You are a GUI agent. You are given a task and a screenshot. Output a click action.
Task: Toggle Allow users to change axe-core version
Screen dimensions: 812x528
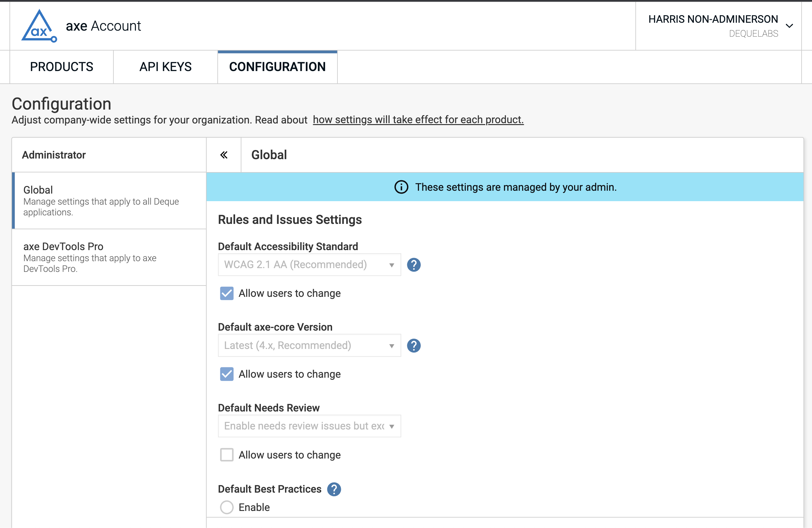[x=227, y=374]
